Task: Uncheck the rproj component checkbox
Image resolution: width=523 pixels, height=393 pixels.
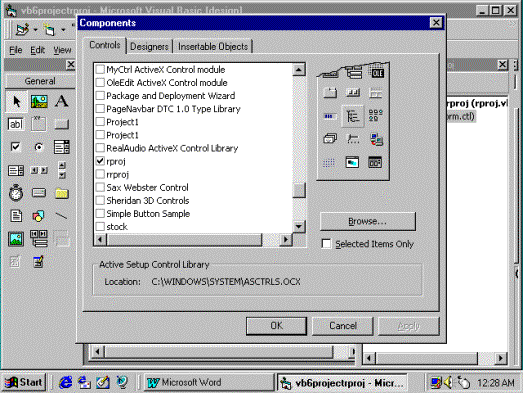Action: [x=100, y=161]
